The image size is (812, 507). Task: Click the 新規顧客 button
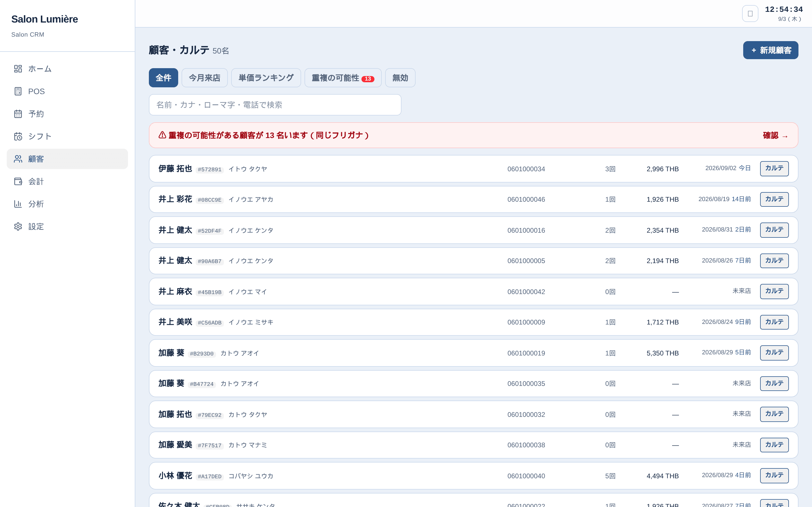point(770,50)
